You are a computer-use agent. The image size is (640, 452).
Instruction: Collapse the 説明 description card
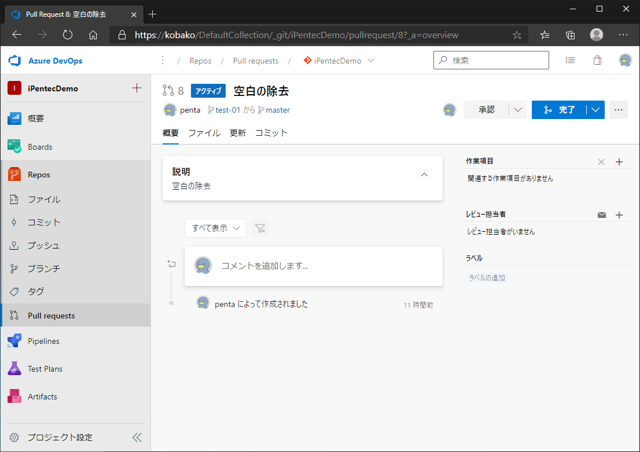[424, 175]
